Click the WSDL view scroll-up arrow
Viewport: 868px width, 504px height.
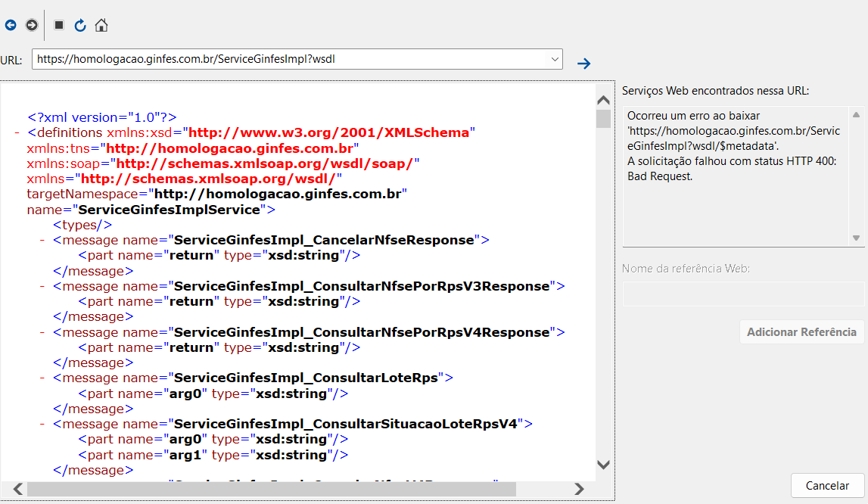(603, 100)
